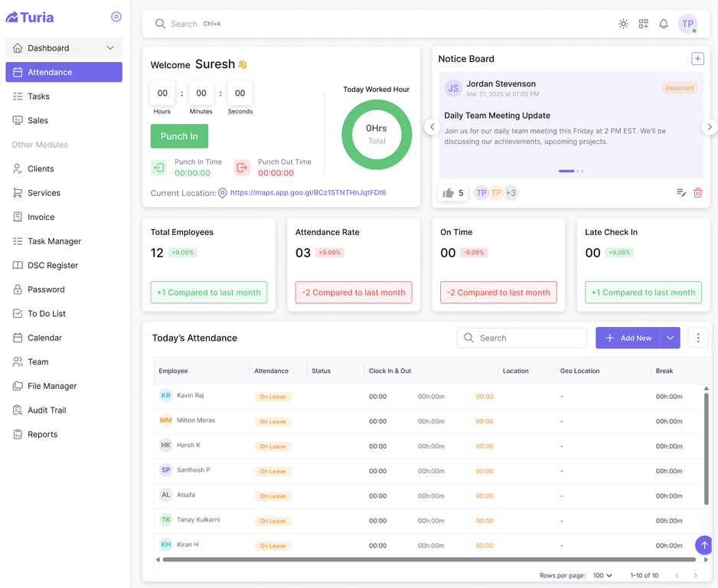Open the Rows per page dropdown

[602, 574]
